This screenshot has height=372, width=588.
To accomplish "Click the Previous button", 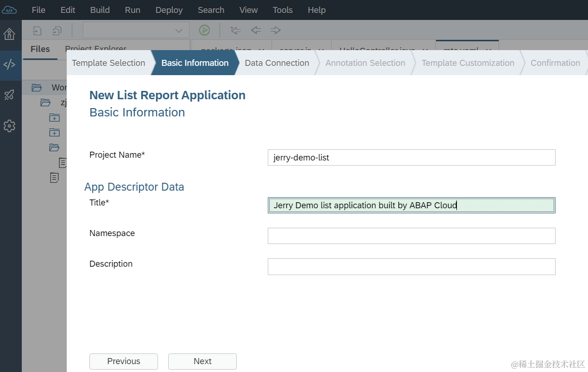I will click(x=124, y=361).
